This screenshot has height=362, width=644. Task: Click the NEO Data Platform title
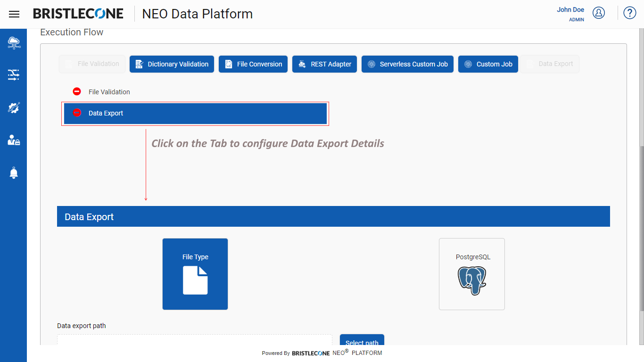coord(198,14)
